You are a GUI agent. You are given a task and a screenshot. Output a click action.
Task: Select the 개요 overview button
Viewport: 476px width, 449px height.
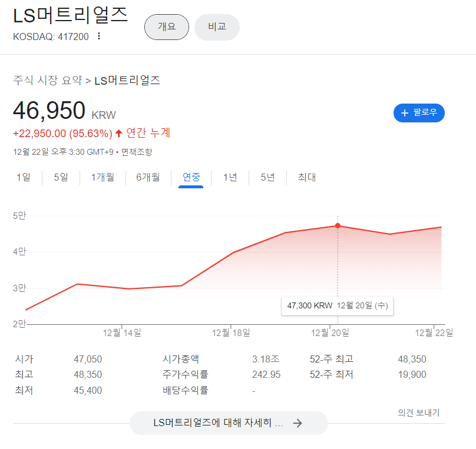pos(167,27)
